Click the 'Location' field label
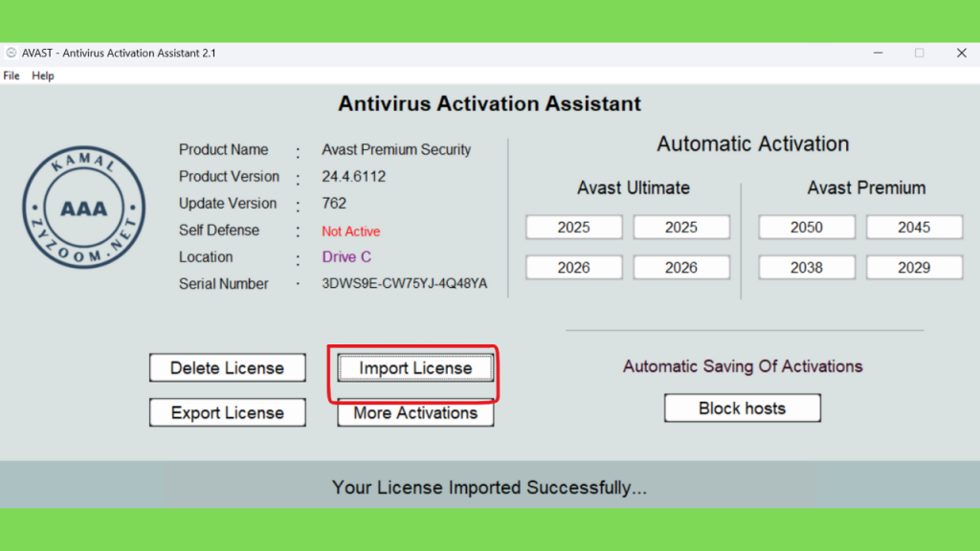Screen dimensions: 980x551 (206, 257)
